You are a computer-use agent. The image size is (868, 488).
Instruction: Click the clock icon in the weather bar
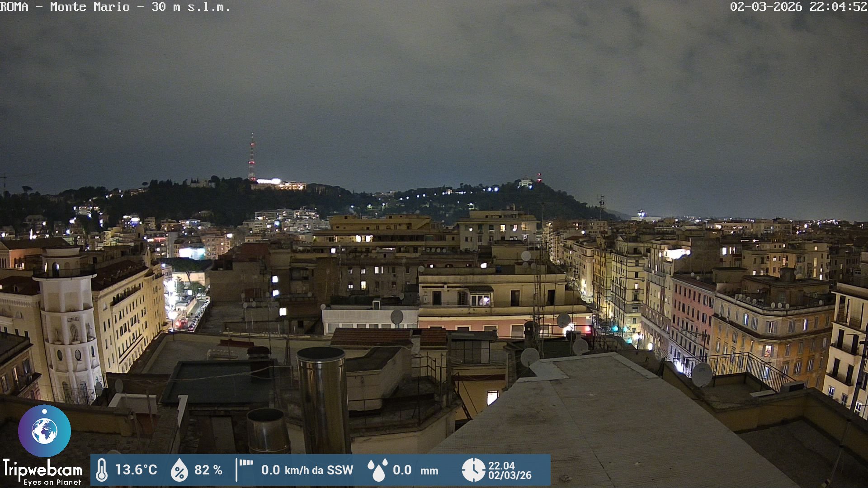click(473, 470)
